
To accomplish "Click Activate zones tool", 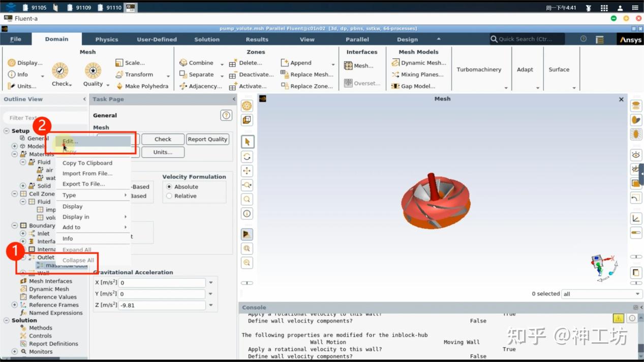I will [248, 86].
